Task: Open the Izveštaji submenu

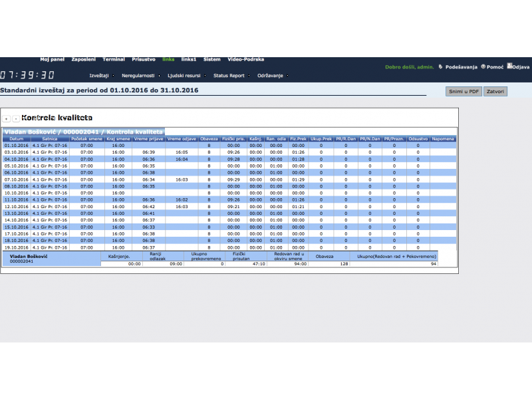Action: (99, 76)
